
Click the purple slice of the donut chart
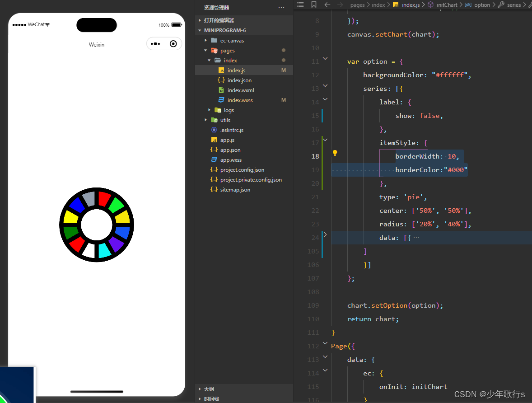tap(117, 244)
